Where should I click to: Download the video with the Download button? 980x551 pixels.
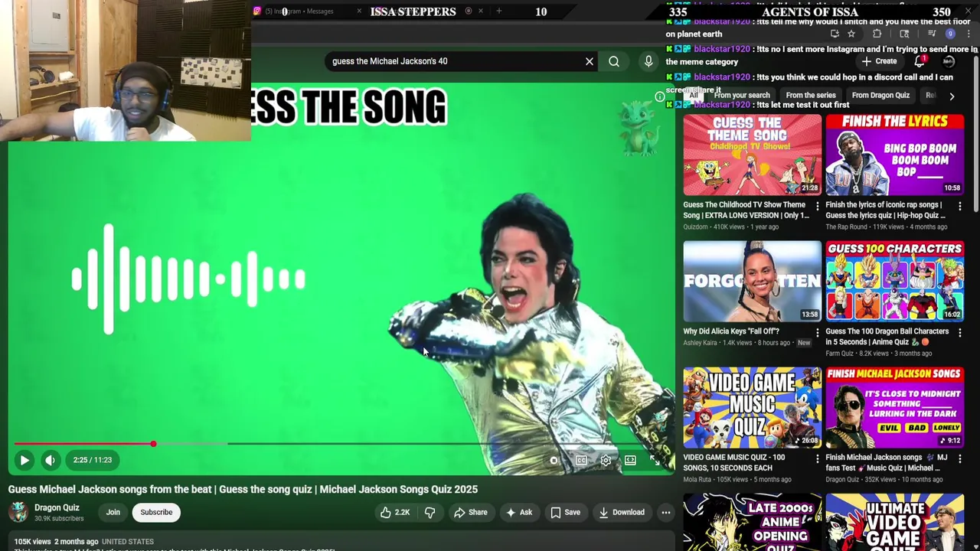pos(621,512)
